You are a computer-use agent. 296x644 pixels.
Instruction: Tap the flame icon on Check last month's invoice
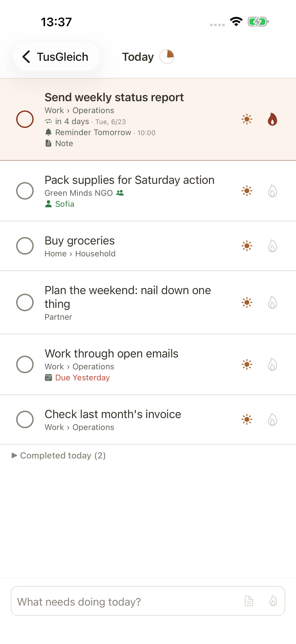coord(272,419)
